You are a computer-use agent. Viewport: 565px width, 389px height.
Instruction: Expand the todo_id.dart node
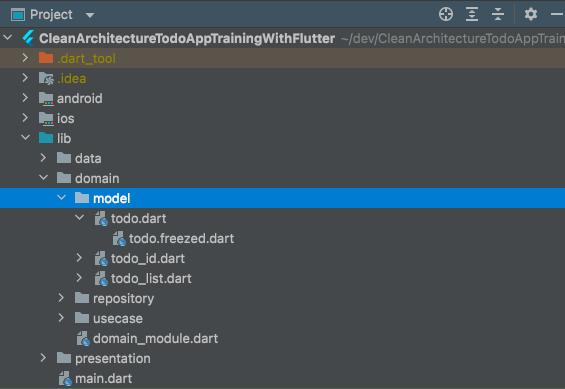pyautogui.click(x=79, y=258)
